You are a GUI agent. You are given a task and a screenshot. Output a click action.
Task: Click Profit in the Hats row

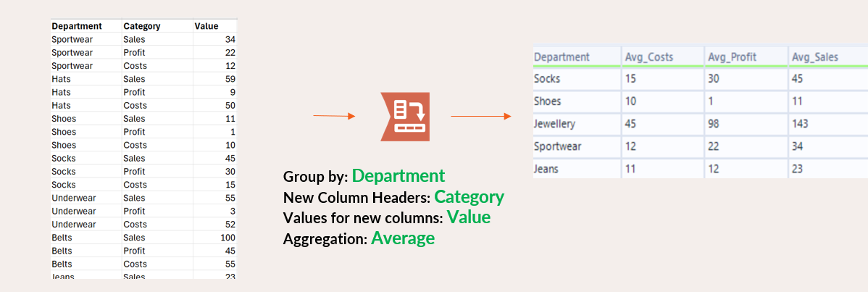coord(135,93)
